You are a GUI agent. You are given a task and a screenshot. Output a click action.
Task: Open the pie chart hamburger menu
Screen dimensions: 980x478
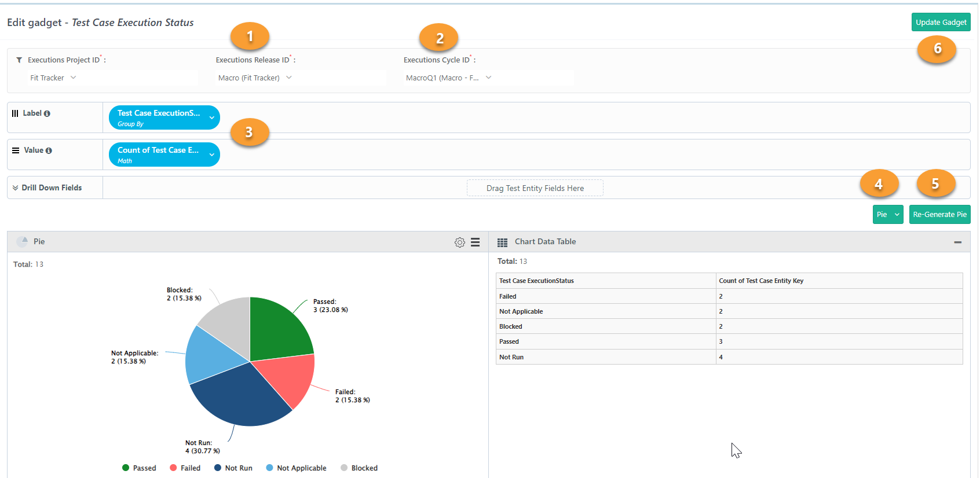pos(476,242)
